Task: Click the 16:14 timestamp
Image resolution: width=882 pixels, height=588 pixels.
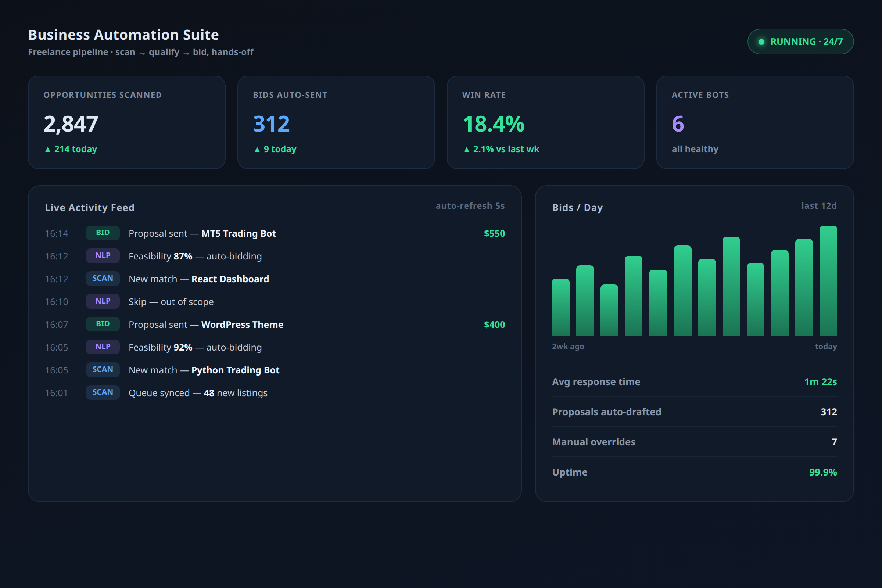Action: (x=57, y=234)
